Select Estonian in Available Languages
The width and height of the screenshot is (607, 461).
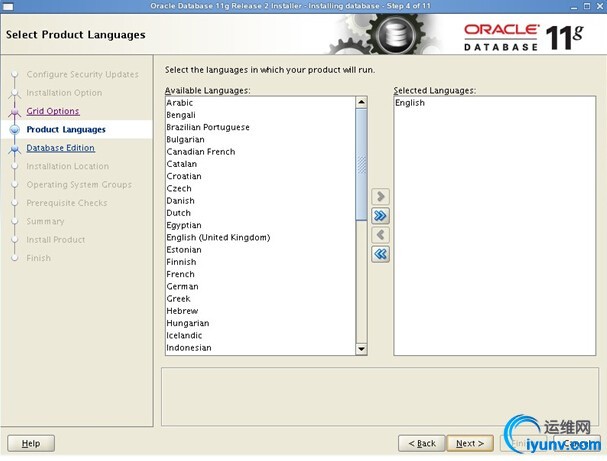pos(260,250)
